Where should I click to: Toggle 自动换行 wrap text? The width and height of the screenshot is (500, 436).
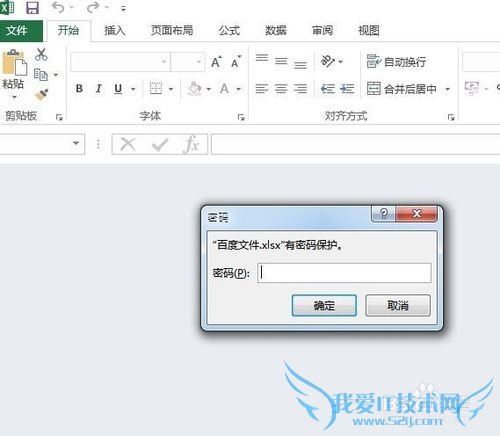[396, 62]
